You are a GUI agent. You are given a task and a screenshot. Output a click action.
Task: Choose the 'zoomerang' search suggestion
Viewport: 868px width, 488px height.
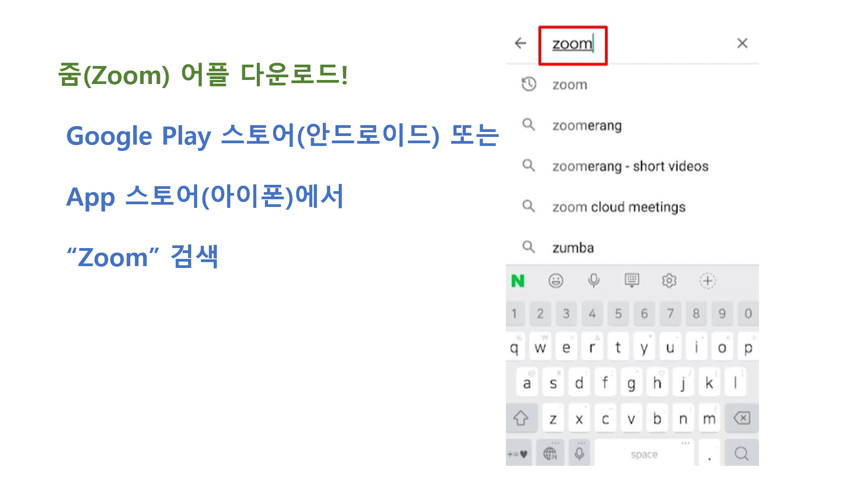(587, 126)
